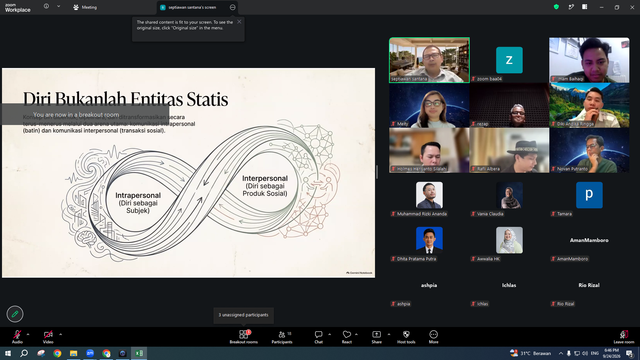The image size is (640, 360).
Task: Expand the dropdown next to meeting info
Action: tap(58, 7)
